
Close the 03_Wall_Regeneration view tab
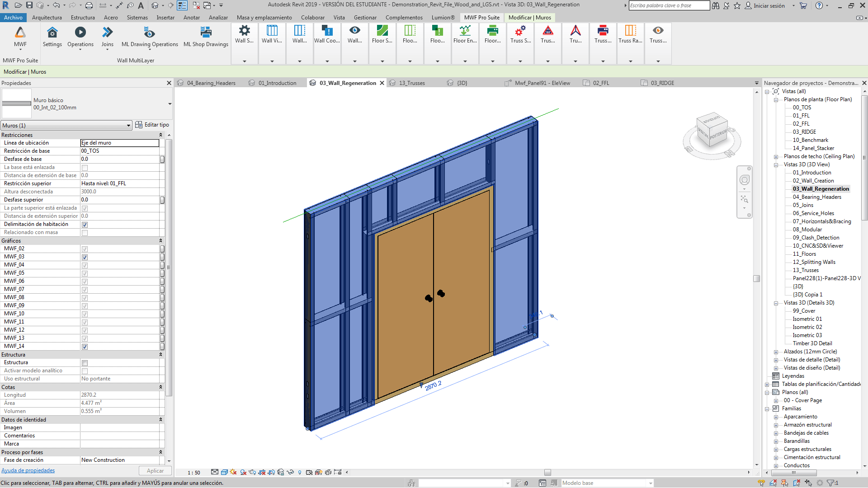382,83
